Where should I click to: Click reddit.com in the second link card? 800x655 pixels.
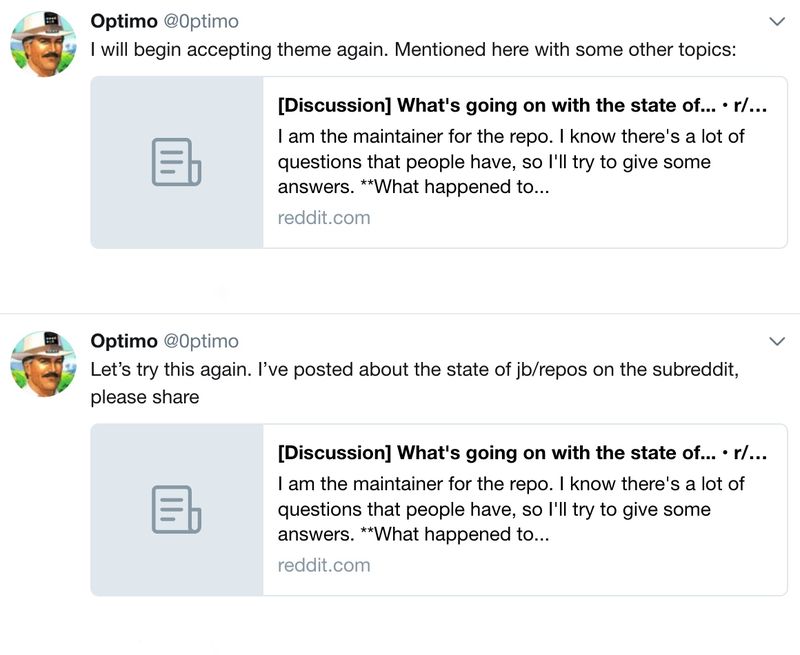tap(324, 565)
